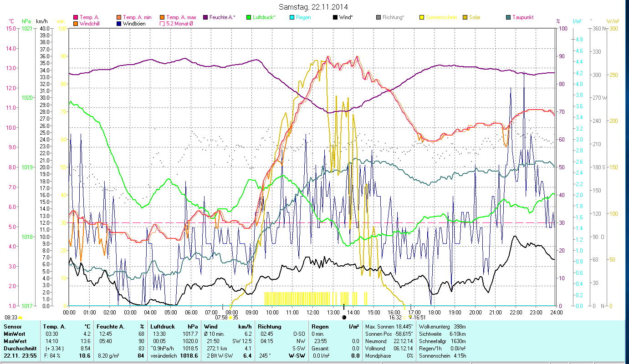
Task: Click the current temperature value 10.6
Action: point(85,355)
